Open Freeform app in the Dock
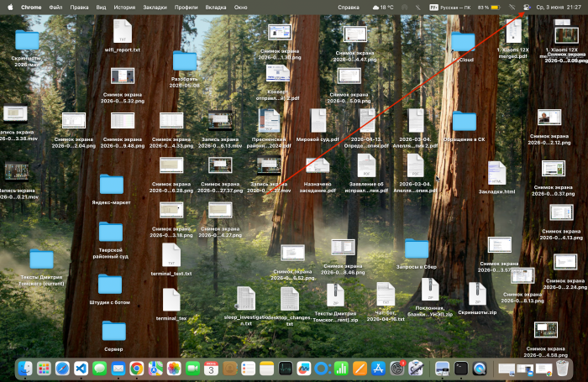588x382 pixels. point(304,369)
